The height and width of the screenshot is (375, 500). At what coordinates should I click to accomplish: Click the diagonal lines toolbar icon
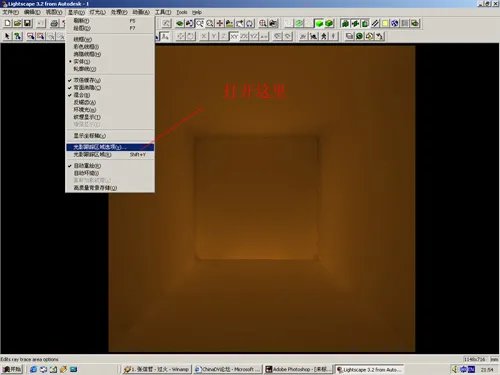pyautogui.click(x=375, y=23)
